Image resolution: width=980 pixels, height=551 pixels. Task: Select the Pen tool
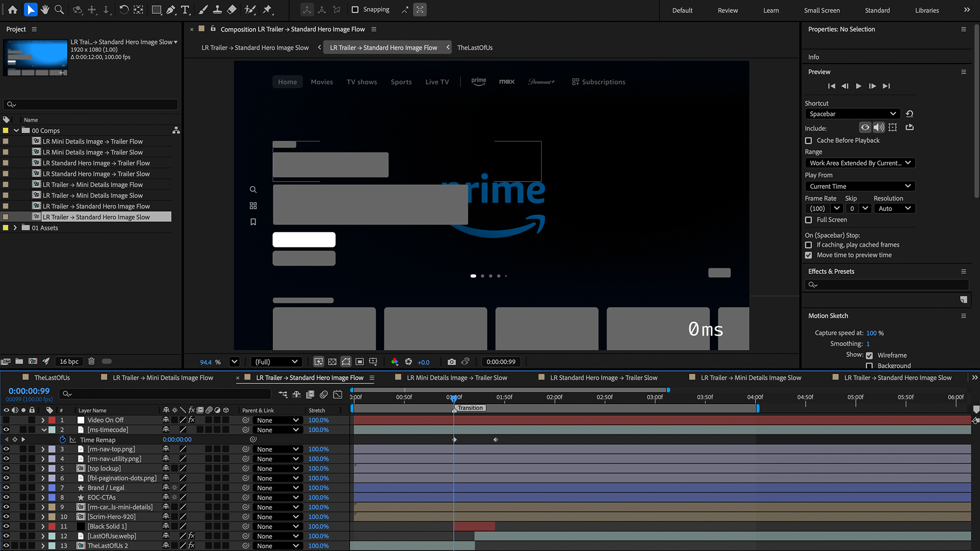click(171, 10)
